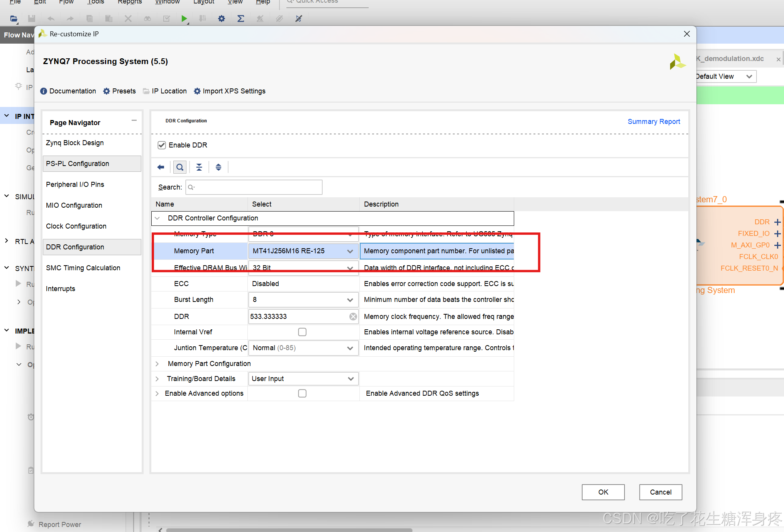Click plus icon next to DDR port
This screenshot has height=532, width=784.
(777, 222)
